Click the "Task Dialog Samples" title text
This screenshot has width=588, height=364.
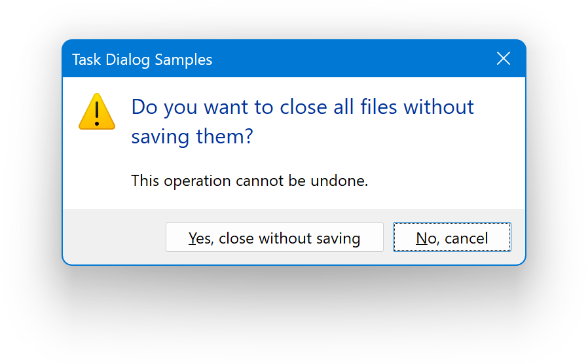[142, 60]
